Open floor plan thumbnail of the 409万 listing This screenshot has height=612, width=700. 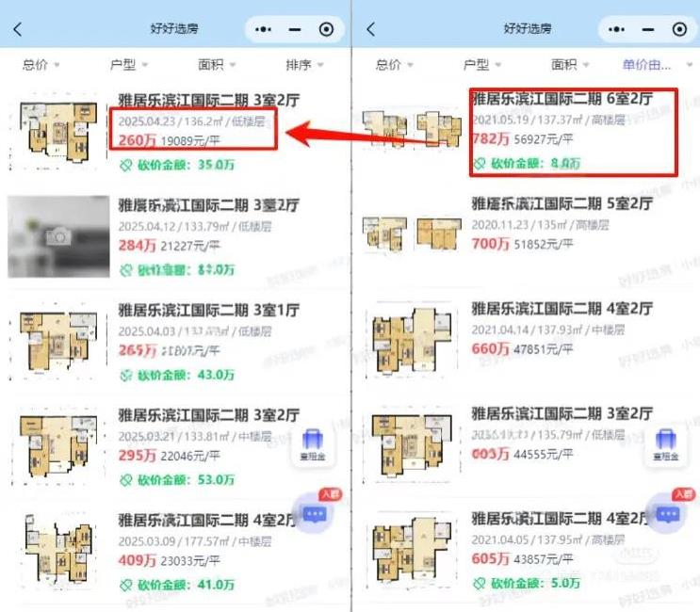(58, 551)
